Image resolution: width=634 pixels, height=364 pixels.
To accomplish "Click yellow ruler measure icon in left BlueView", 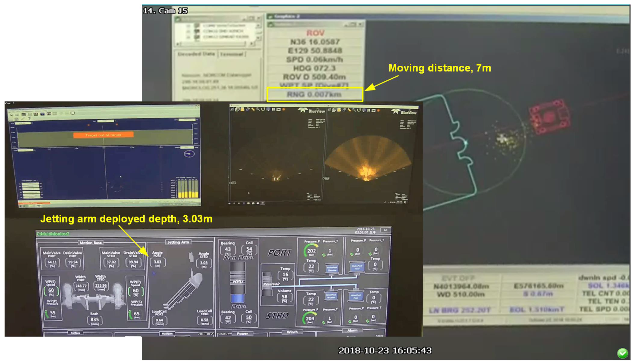I will point(253,109).
